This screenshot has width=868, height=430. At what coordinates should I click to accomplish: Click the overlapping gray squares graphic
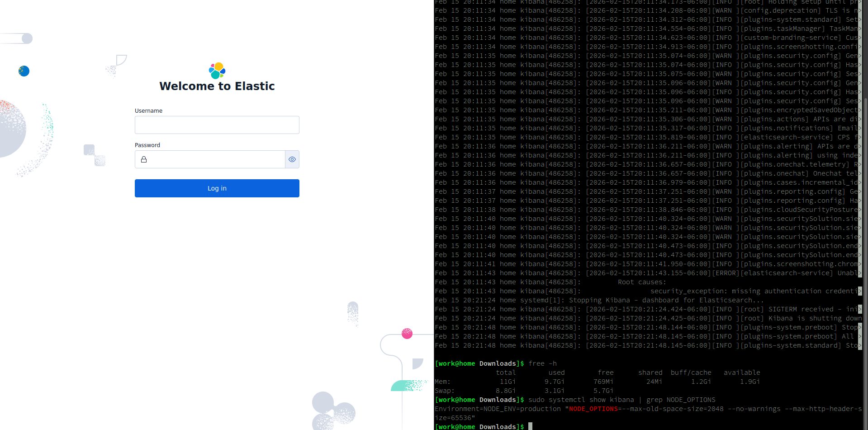point(95,155)
